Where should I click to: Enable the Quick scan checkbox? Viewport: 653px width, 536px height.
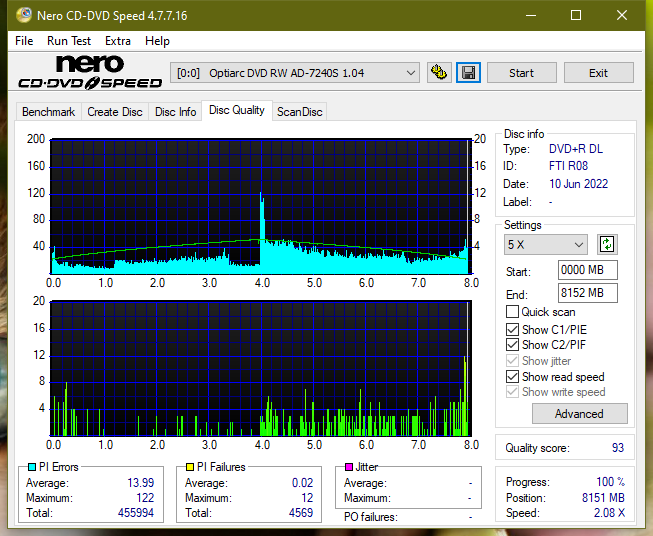click(x=512, y=312)
